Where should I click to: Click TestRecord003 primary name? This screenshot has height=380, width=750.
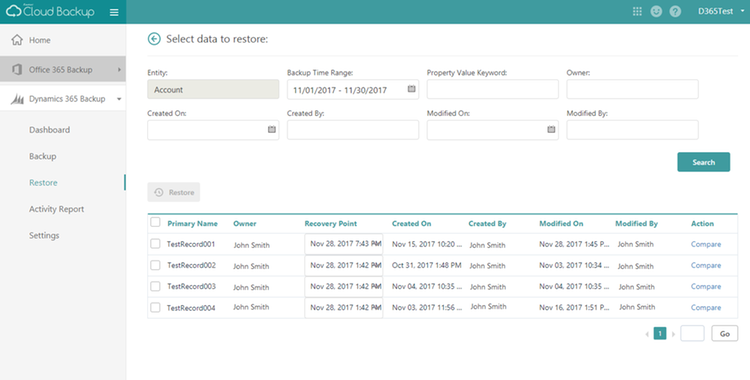(191, 286)
